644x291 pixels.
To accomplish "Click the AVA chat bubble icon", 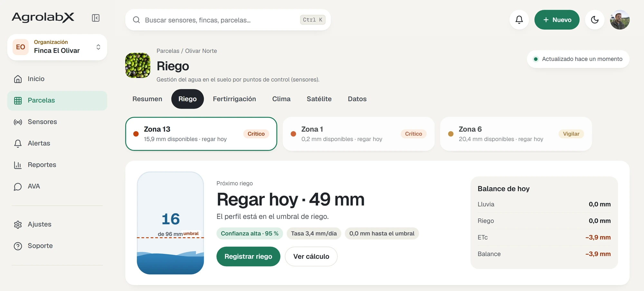I will pos(18,187).
